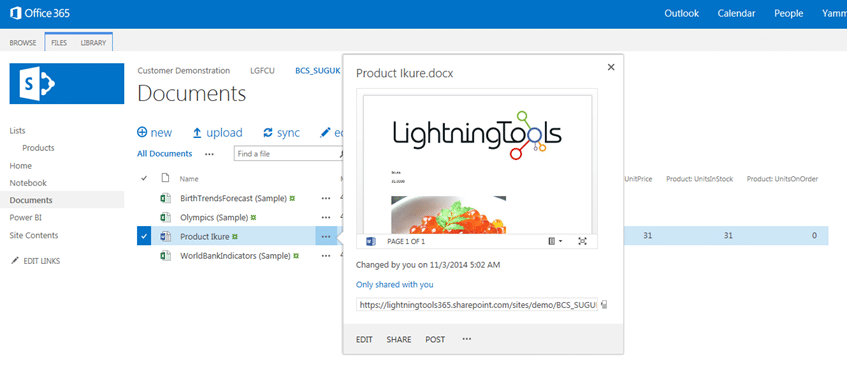Open the Olympics Excel file icon
The width and height of the screenshot is (847, 373).
point(165,218)
